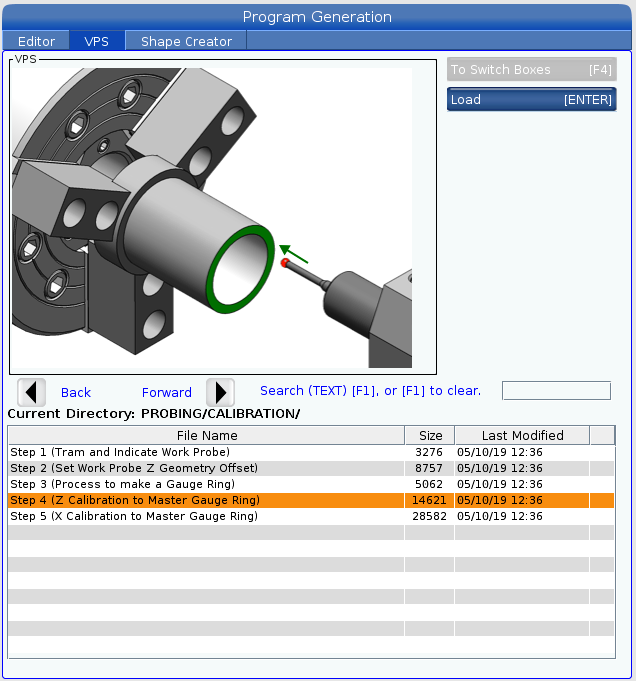Open Step 5 X Calibration to Master Gauge Ring
The width and height of the screenshot is (636, 681).
(x=134, y=516)
